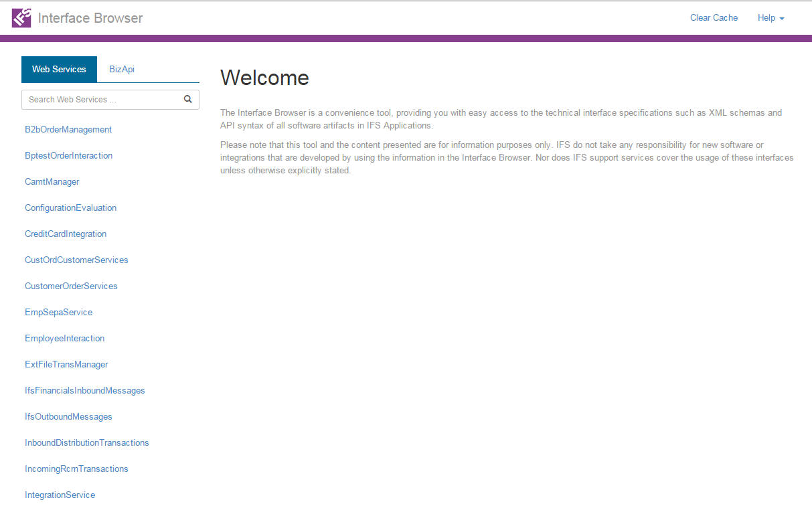Select BptestOrderInteraction from the list
This screenshot has height=506, width=812.
pos(68,155)
